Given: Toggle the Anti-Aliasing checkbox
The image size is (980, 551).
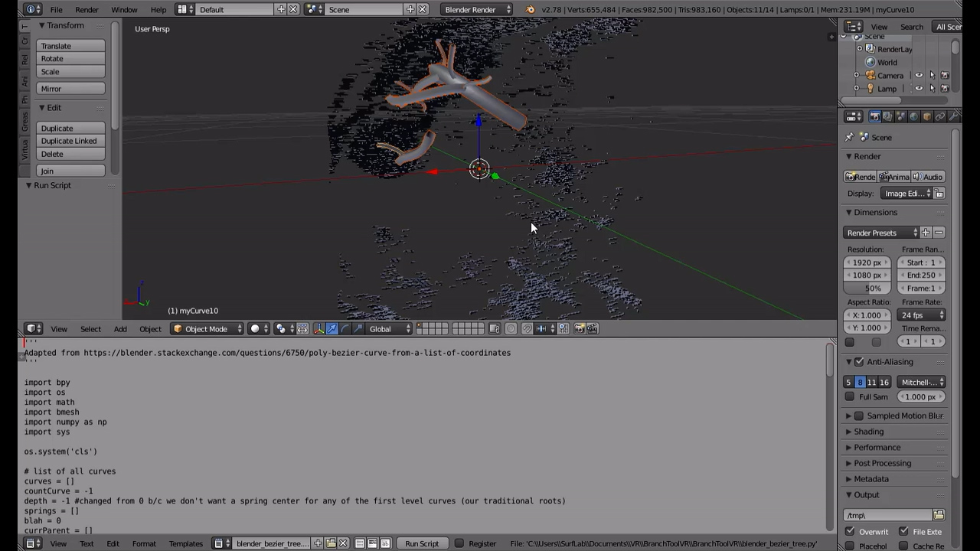Looking at the screenshot, I should 859,362.
